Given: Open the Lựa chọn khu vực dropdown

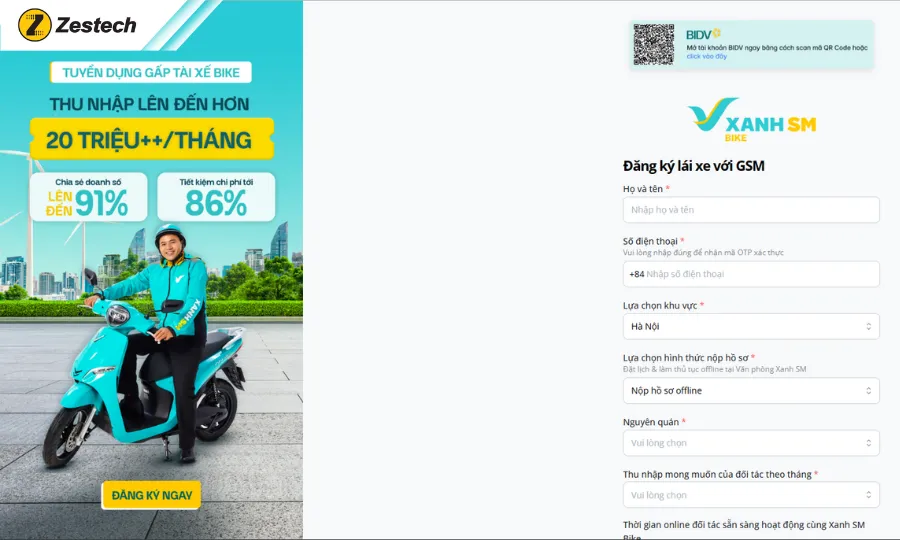Looking at the screenshot, I should (751, 327).
